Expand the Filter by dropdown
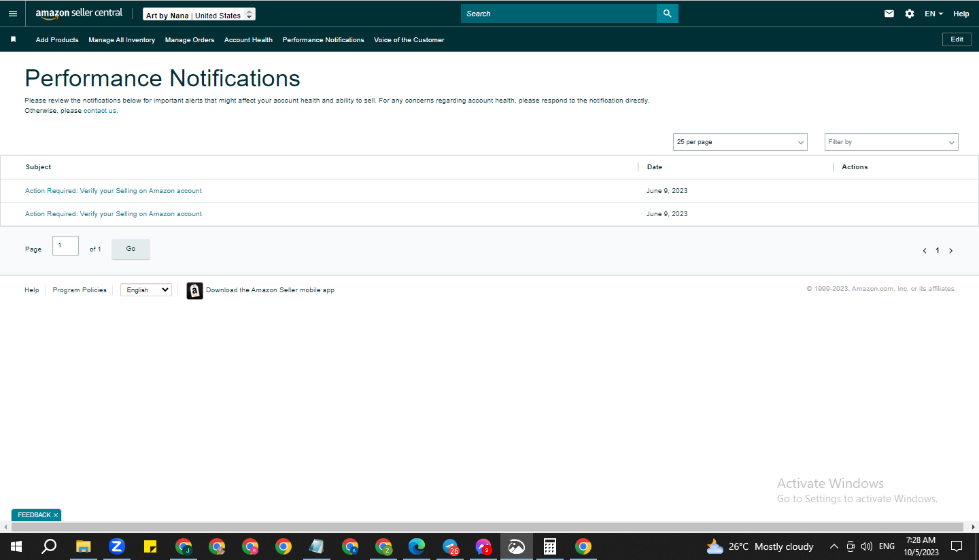 pyautogui.click(x=891, y=142)
